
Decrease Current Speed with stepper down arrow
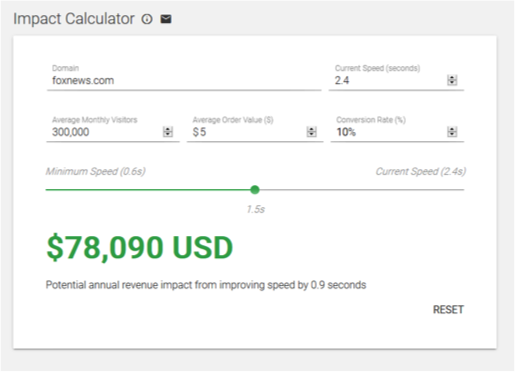pos(452,83)
